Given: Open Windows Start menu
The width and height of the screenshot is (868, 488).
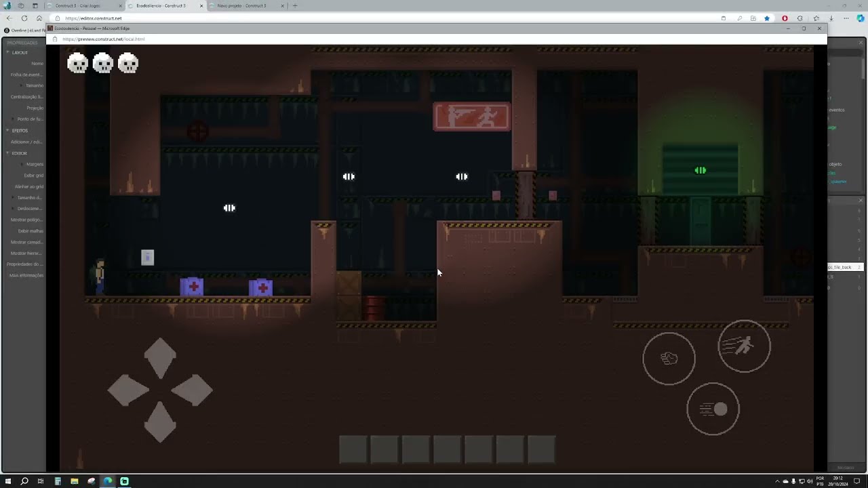Looking at the screenshot, I should (x=8, y=481).
